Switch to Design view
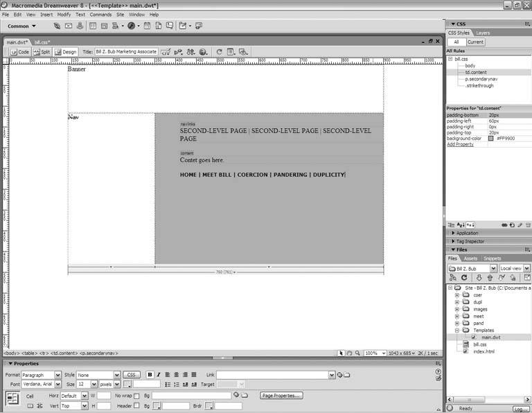The image size is (532, 413). point(66,52)
